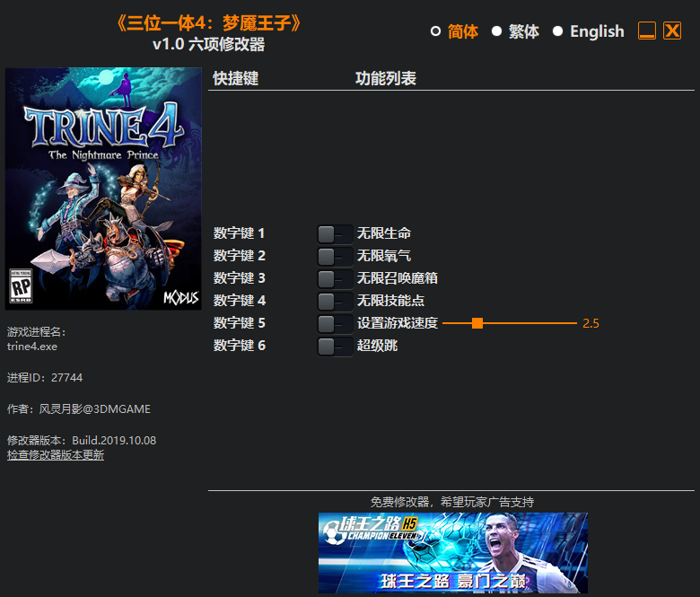Click version text Build.2019.10.08
Viewport: 700px width, 597px height.
point(114,440)
